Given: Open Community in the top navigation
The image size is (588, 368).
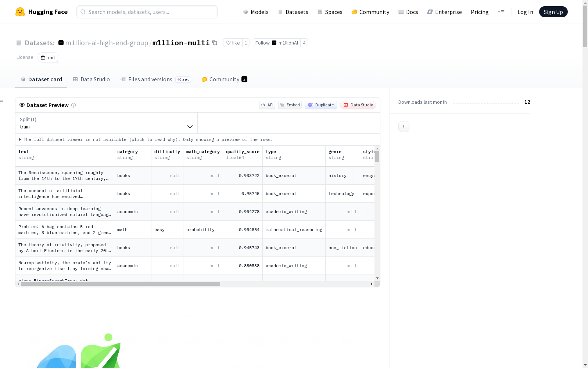Looking at the screenshot, I should (370, 12).
